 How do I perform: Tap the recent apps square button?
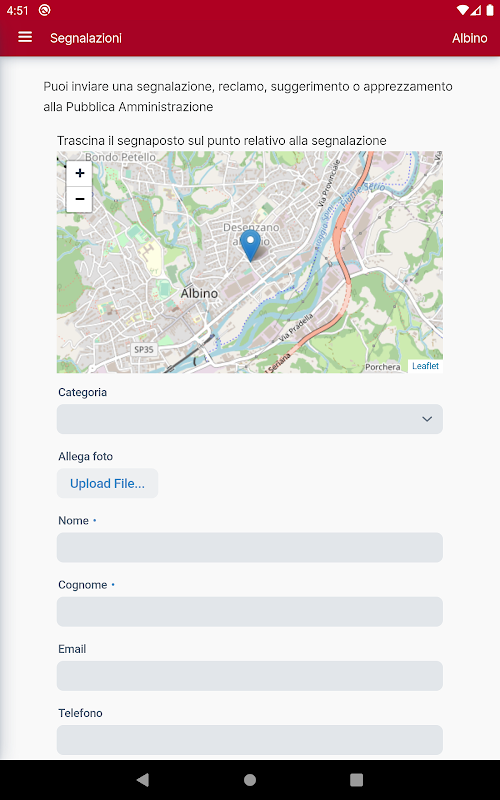(x=357, y=779)
